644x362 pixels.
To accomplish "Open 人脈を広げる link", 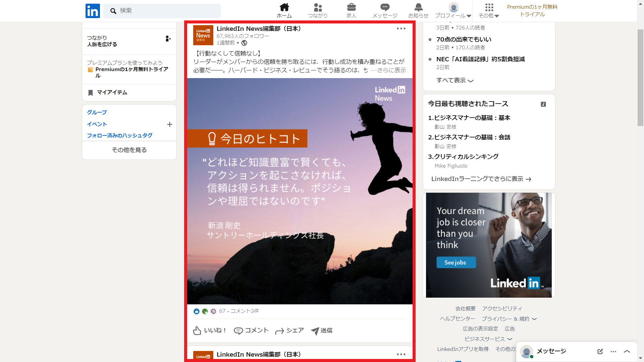I will coord(102,44).
